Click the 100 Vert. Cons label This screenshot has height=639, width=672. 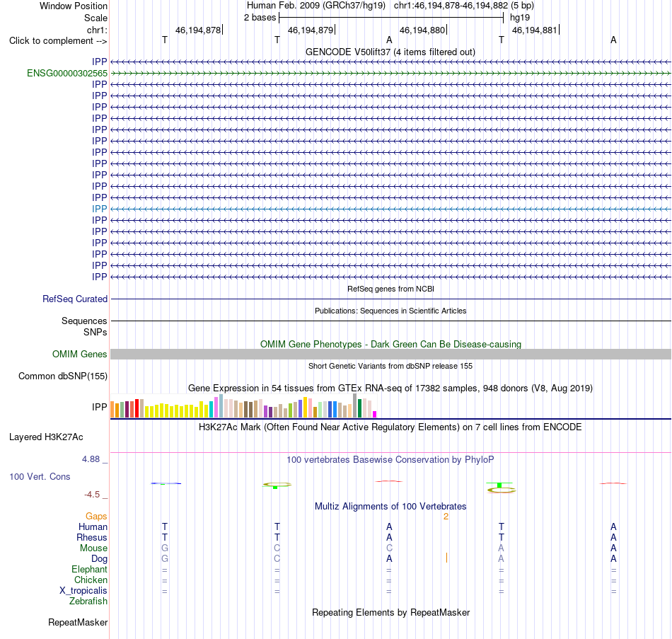coord(40,477)
